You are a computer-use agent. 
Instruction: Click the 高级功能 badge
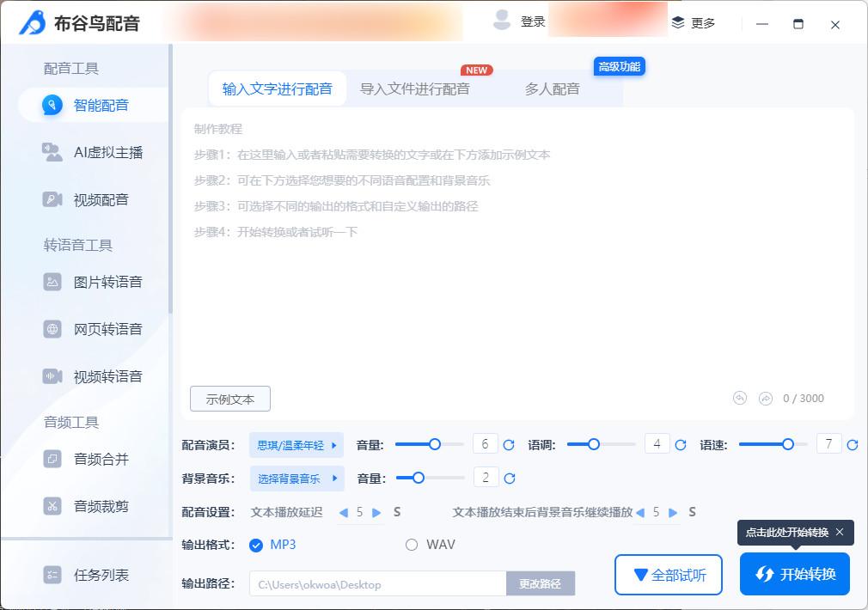coord(620,66)
